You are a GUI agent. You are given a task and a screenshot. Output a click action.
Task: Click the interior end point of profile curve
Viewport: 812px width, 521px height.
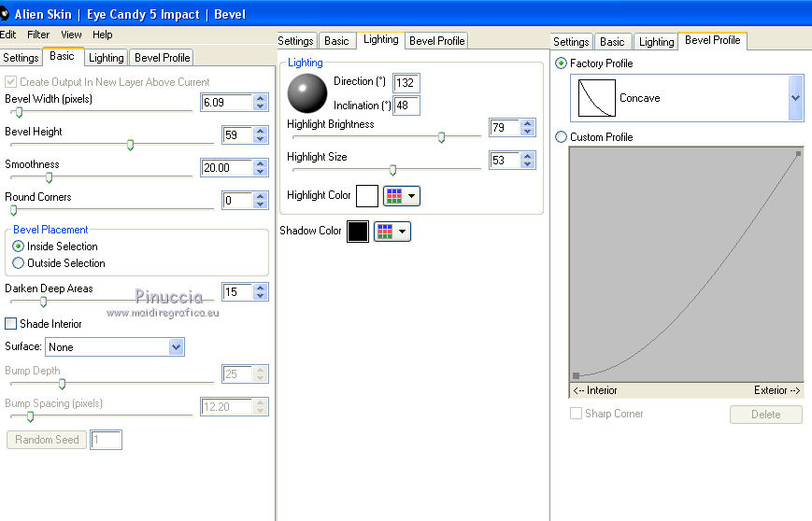click(x=576, y=375)
